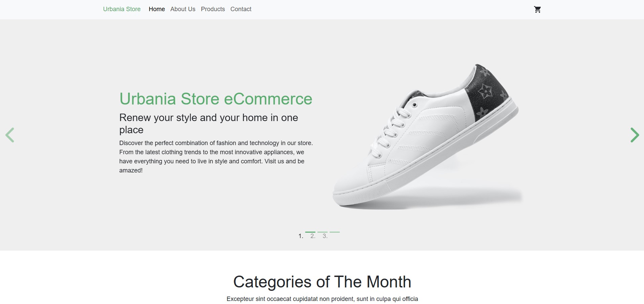Click the numeral '1.' list marker

point(301,236)
